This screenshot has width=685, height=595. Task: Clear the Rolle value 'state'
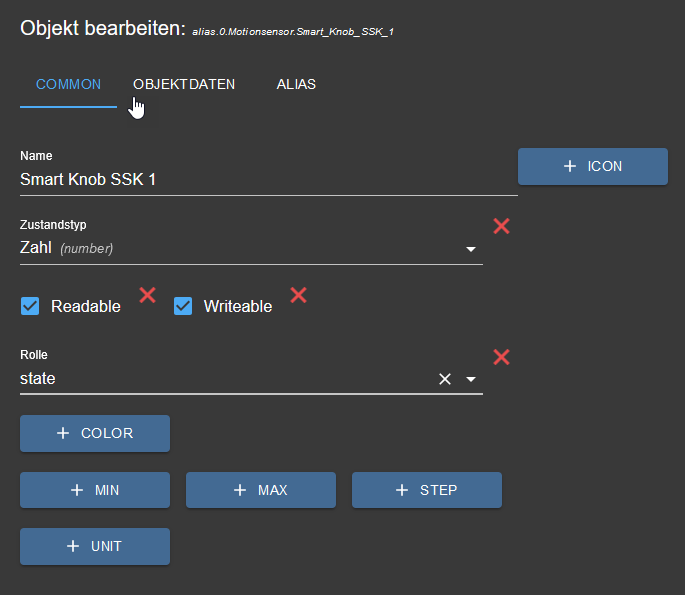[x=445, y=379]
